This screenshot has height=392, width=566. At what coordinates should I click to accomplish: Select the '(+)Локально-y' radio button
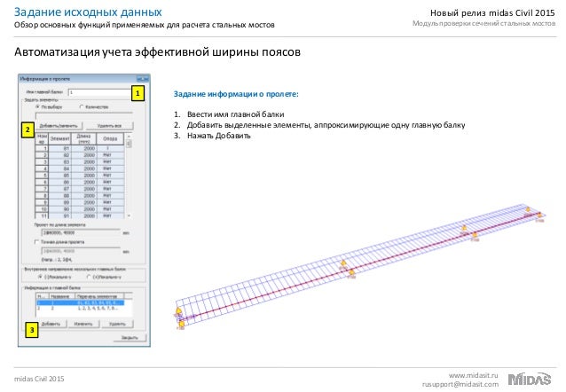[89, 277]
